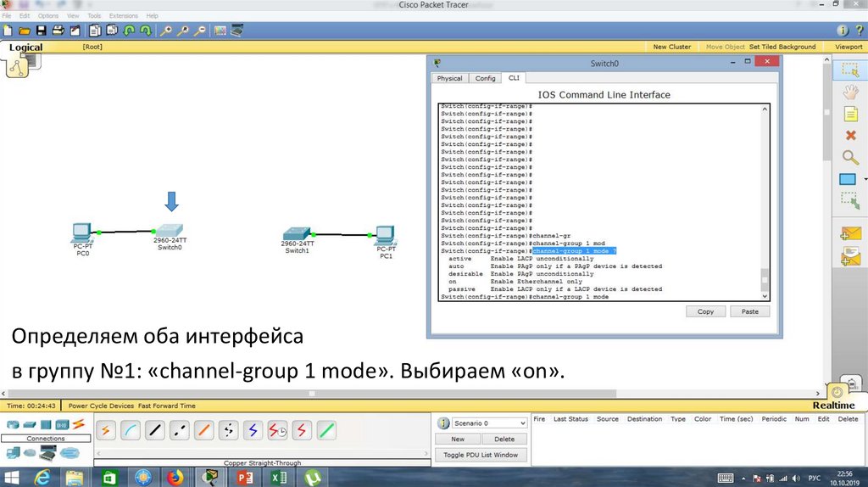Switch to the Config tab in Switch0
The image size is (868, 487).
[485, 78]
